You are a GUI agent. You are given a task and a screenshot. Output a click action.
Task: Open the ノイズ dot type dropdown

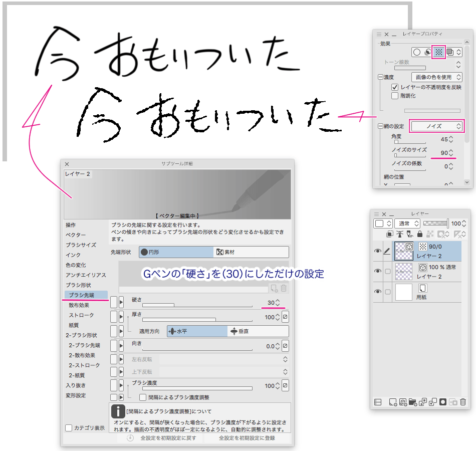point(436,126)
